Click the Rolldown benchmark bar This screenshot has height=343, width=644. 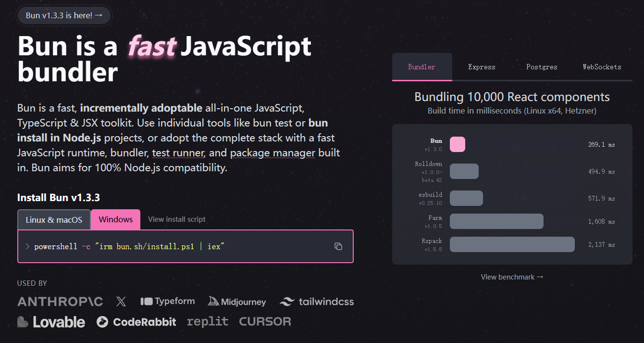pos(464,171)
